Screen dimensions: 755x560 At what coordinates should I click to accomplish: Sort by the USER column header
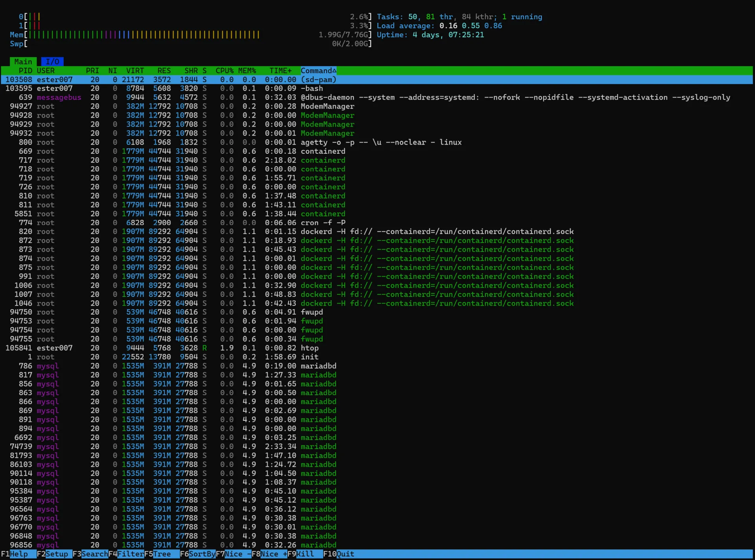(46, 71)
